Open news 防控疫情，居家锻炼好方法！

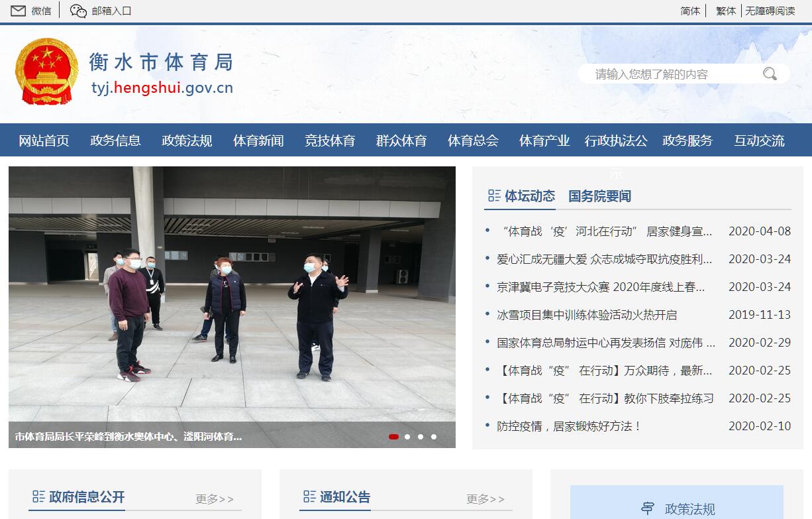pyautogui.click(x=570, y=426)
